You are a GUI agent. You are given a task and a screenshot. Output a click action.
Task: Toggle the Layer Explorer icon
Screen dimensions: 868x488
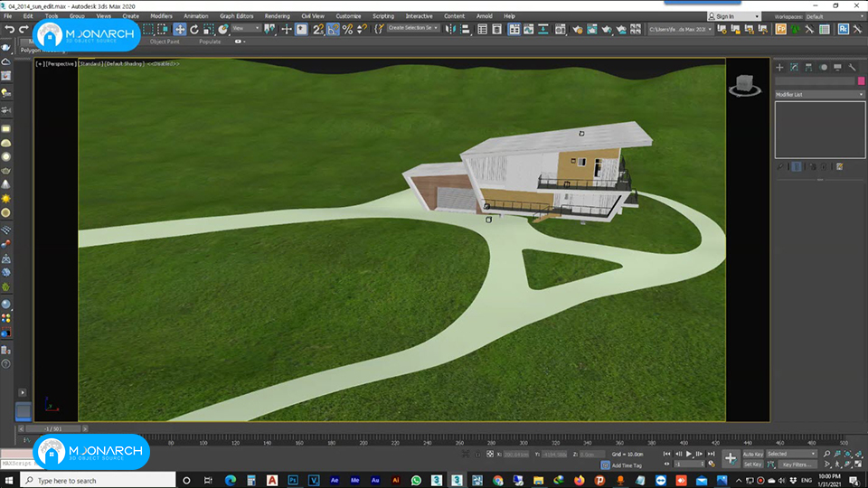pos(497,29)
